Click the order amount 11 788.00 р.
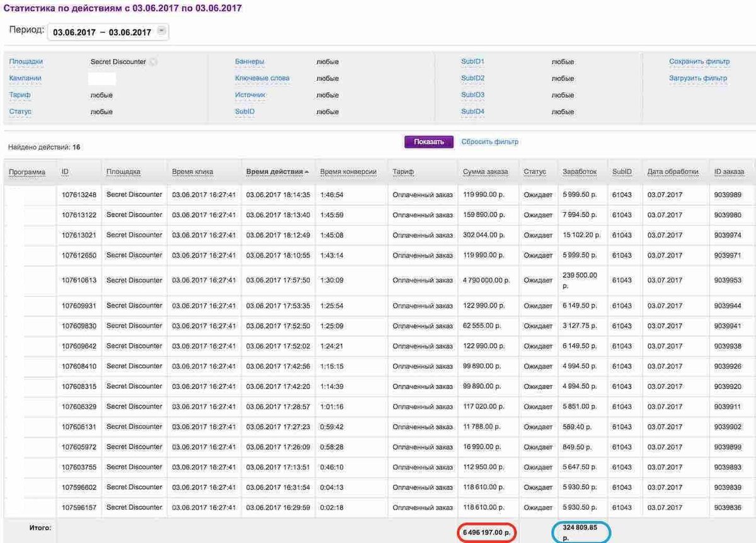756x543 pixels. (x=482, y=426)
